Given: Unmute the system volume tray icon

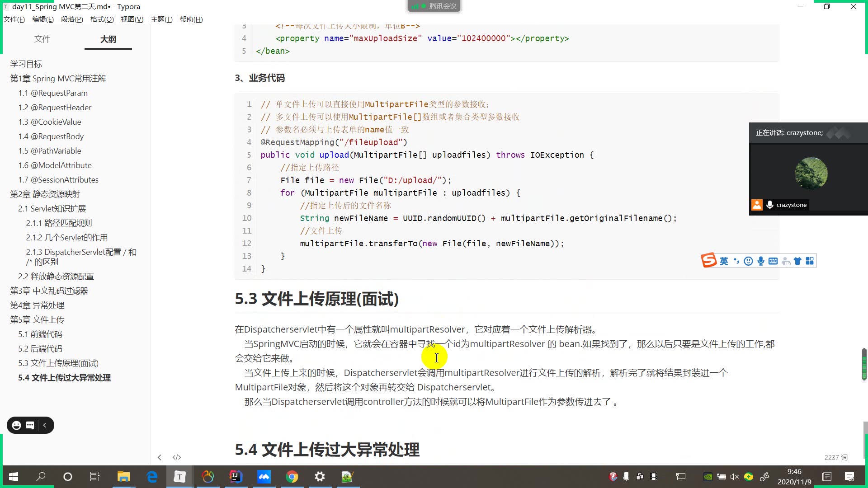Looking at the screenshot, I should pos(734,477).
